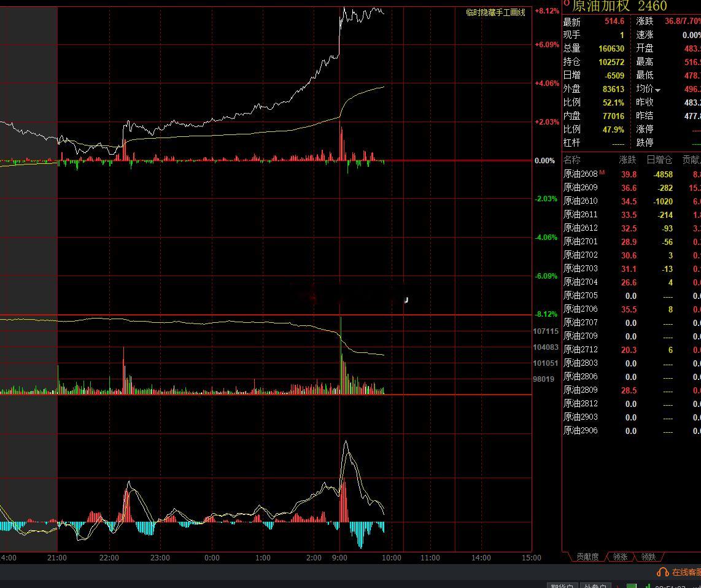Select the 原油2611 contract row
This screenshot has width=701, height=588.
(631, 215)
